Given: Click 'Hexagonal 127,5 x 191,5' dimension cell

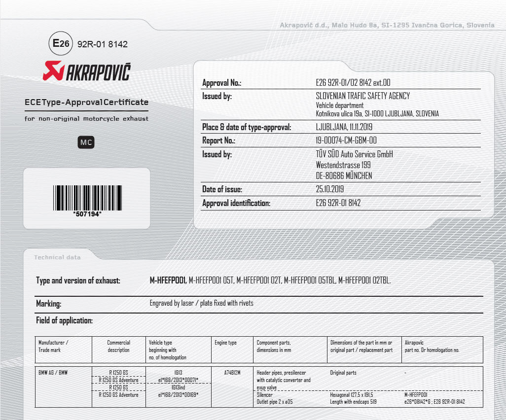Looking at the screenshot, I should [352, 394].
